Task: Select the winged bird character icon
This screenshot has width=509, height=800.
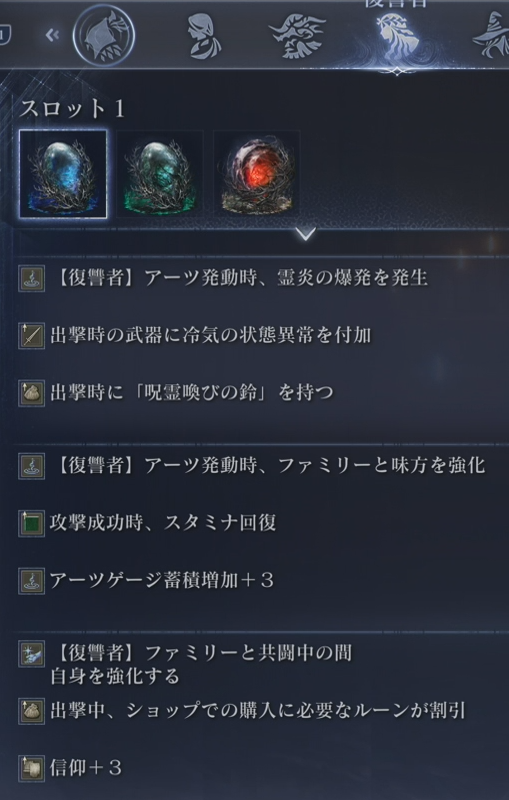Action: (297, 36)
